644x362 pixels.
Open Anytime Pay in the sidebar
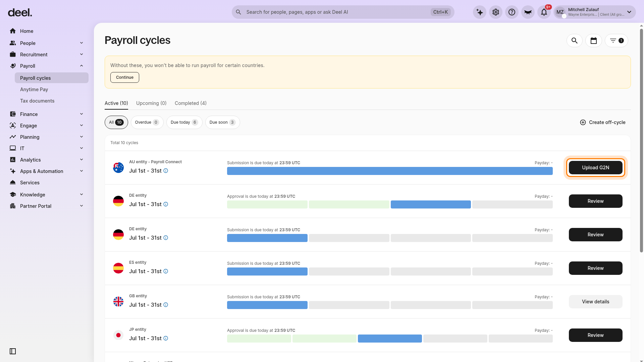coord(34,89)
